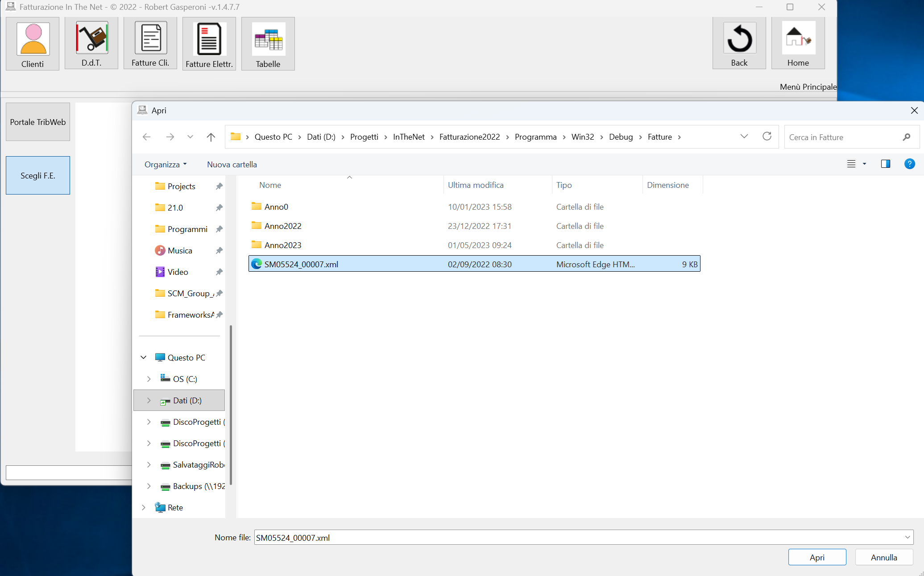
Task: Go up one folder level
Action: pyautogui.click(x=211, y=137)
